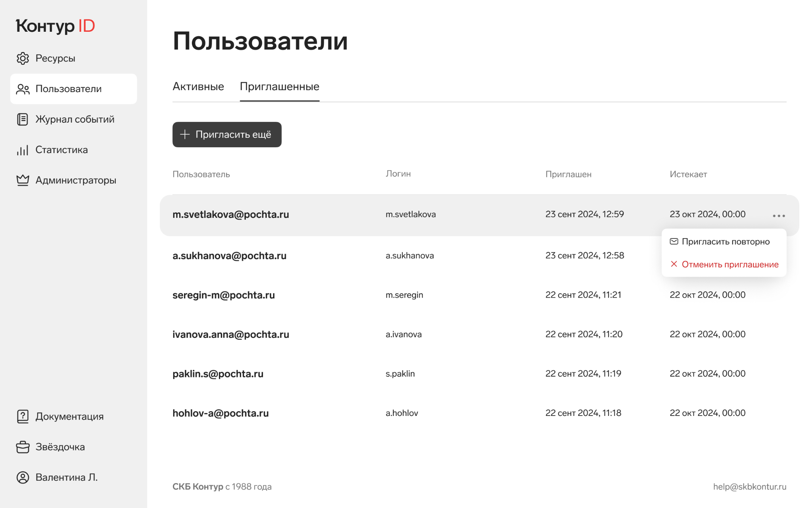Click the Истекает column header
The image size is (812, 508).
pos(688,174)
